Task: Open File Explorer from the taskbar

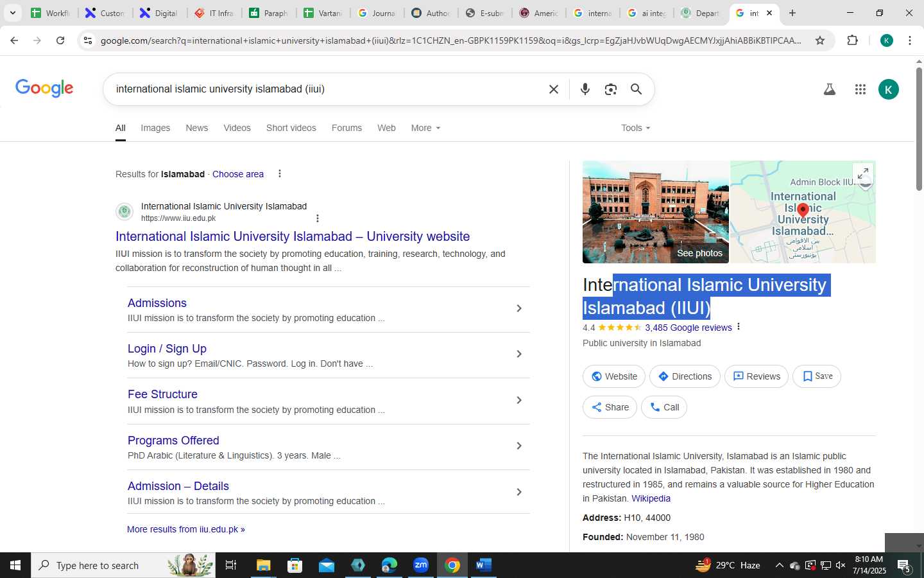Action: (263, 565)
